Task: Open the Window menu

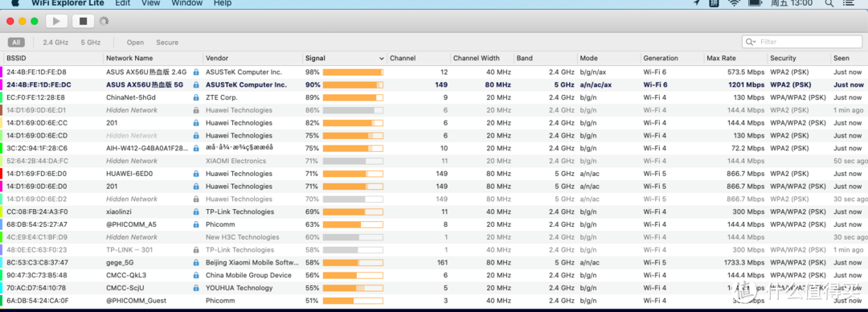Action: click(x=186, y=2)
